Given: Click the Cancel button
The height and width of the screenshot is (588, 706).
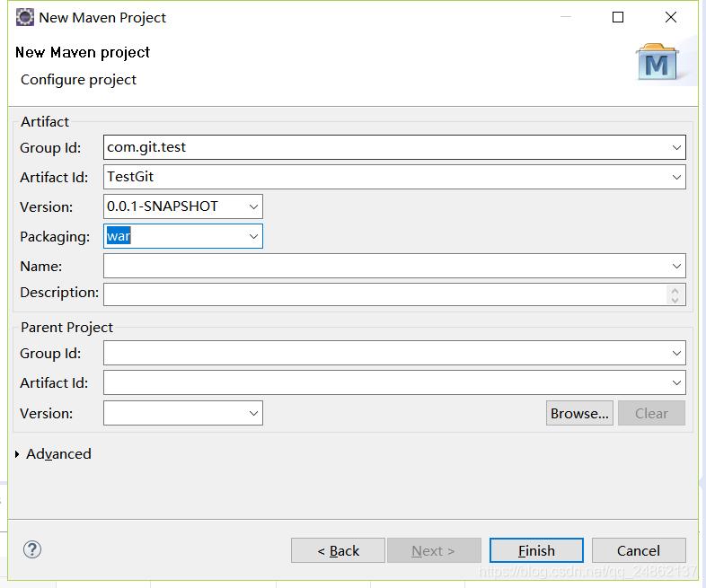Looking at the screenshot, I should pos(639,550).
